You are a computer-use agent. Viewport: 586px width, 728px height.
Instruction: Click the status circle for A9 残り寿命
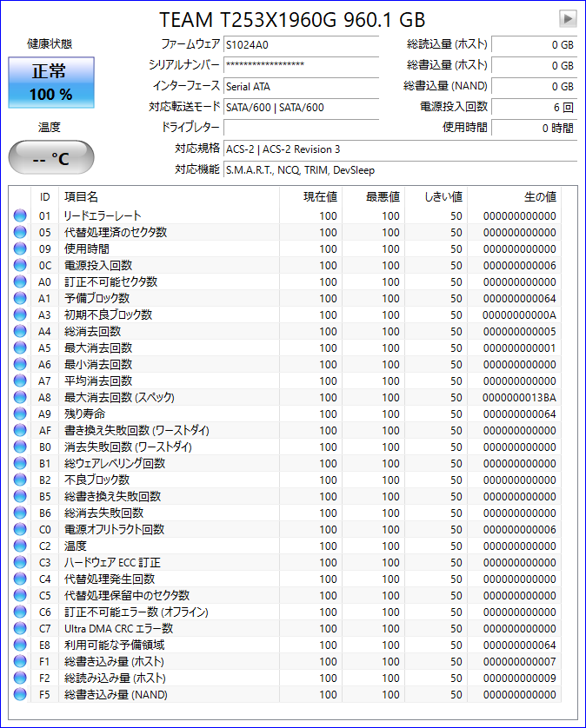(x=20, y=414)
